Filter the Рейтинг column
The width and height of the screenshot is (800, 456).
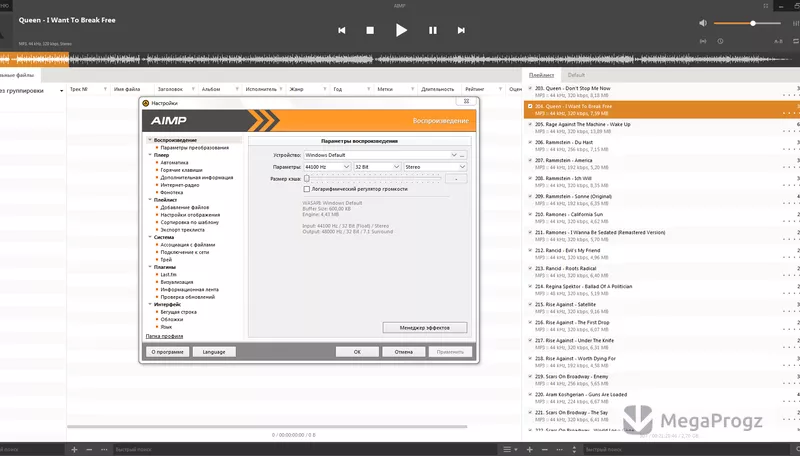(500, 89)
